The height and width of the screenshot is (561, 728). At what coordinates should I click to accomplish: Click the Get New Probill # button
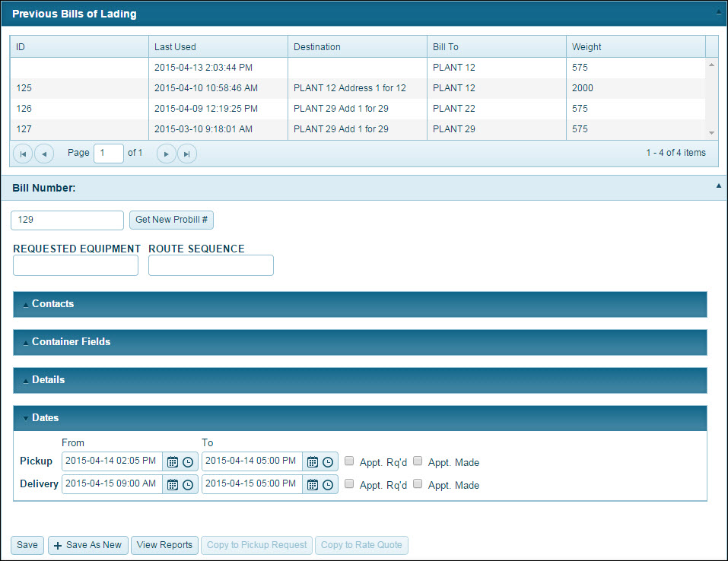pos(172,220)
